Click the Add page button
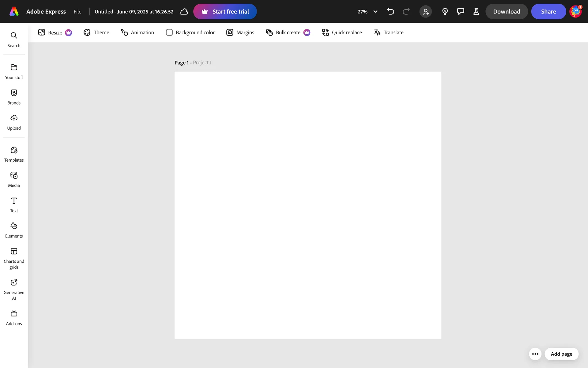This screenshot has width=588, height=368. [x=561, y=354]
